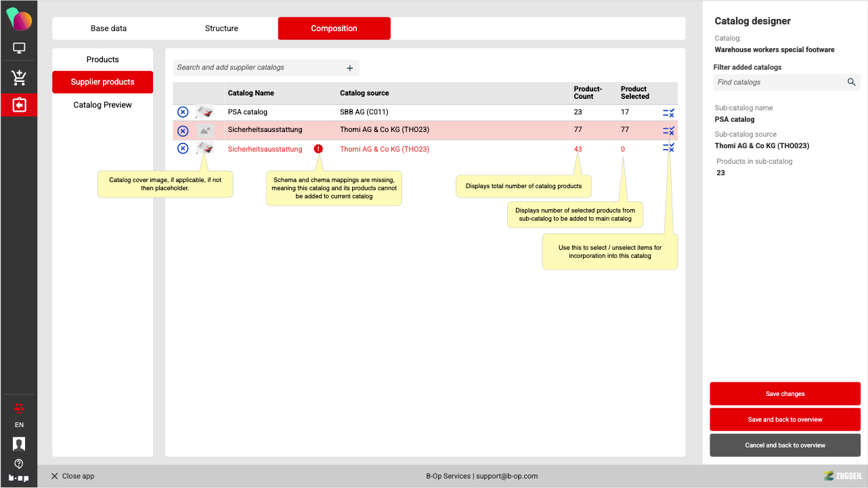Open the monitor dashboard icon in sidebar

(19, 49)
